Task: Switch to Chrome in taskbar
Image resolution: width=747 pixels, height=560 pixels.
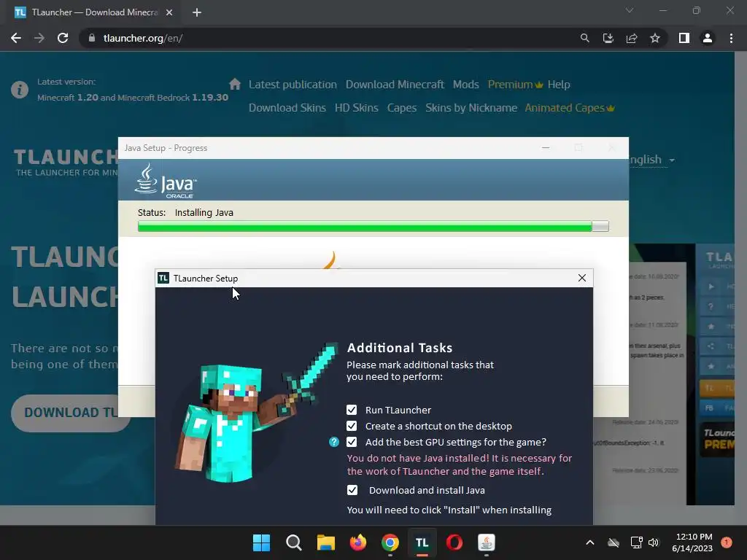Action: pos(390,542)
